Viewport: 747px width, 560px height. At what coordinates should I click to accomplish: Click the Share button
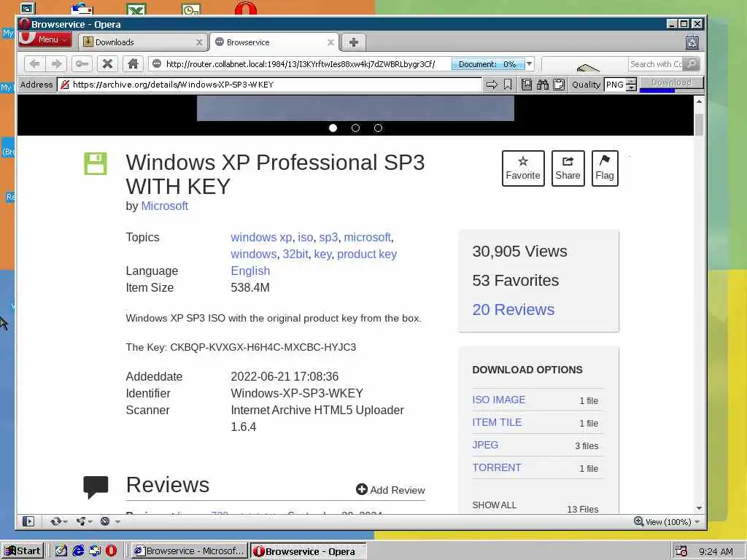(568, 168)
